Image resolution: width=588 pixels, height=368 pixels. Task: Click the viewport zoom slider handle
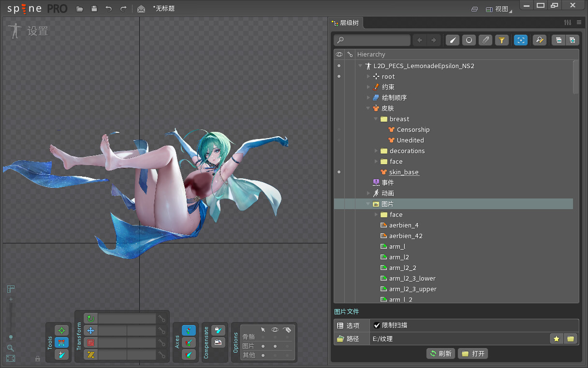11,337
